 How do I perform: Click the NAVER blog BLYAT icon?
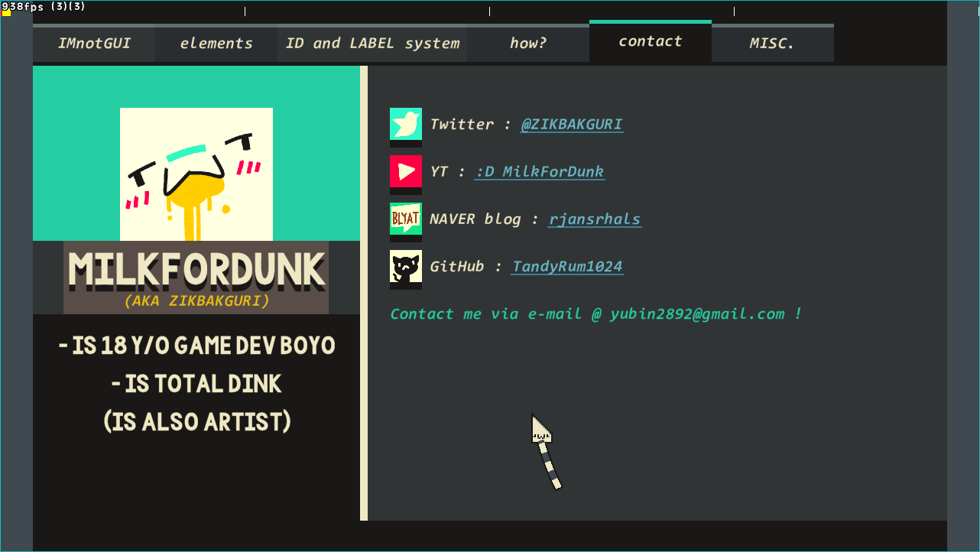[406, 219]
